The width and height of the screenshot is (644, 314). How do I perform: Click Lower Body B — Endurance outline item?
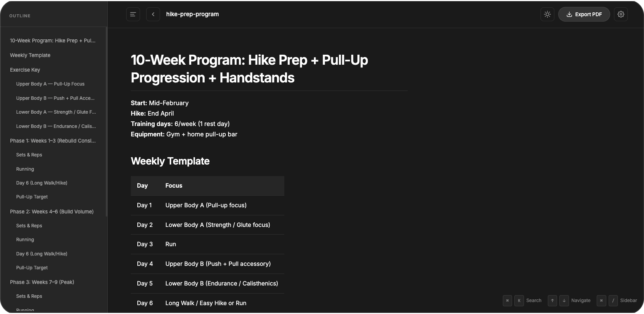[x=56, y=126]
